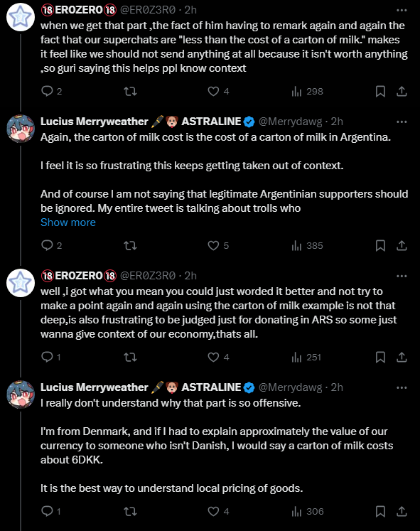Share the tweet with 298 views
The width and height of the screenshot is (420, 531).
tap(402, 92)
